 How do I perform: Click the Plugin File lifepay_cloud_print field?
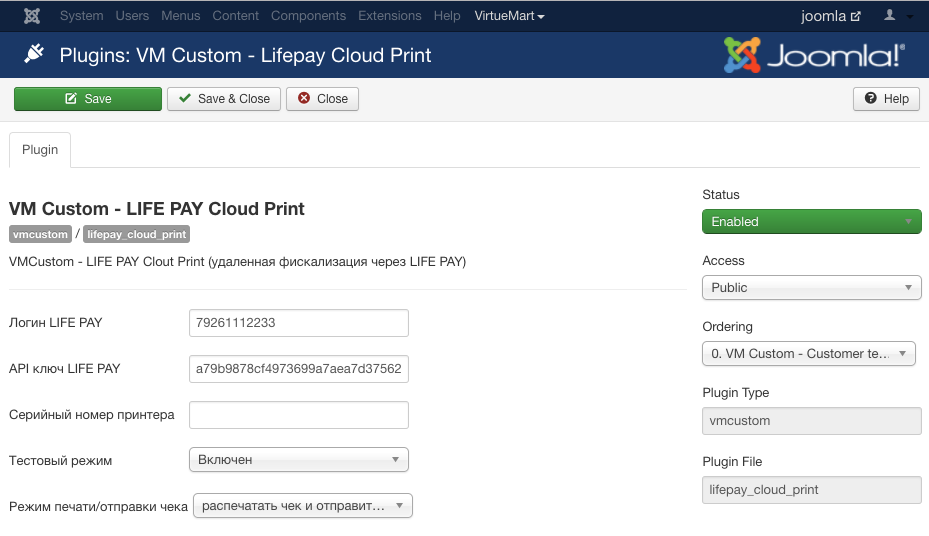coord(812,490)
